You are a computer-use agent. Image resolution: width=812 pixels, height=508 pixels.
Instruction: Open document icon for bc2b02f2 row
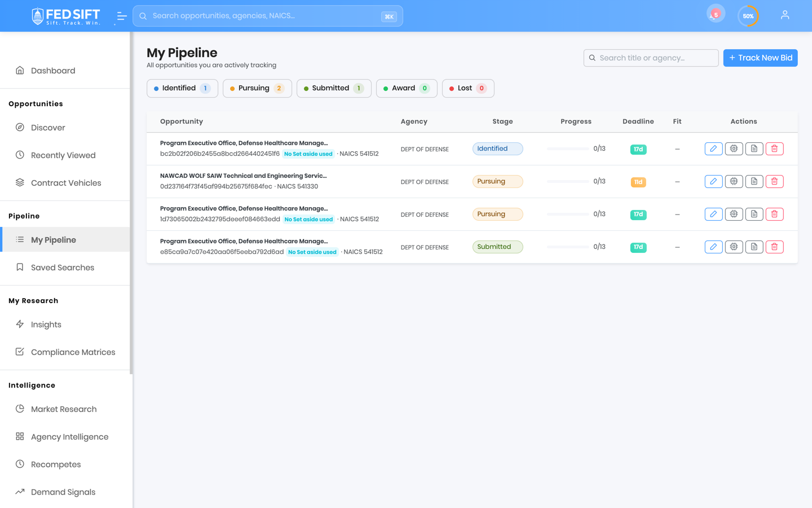pos(754,149)
